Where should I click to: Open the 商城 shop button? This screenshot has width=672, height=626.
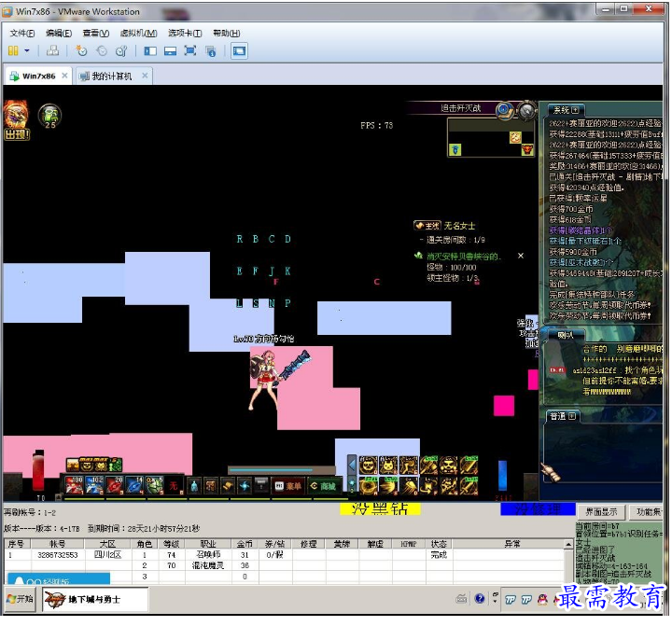pos(323,486)
